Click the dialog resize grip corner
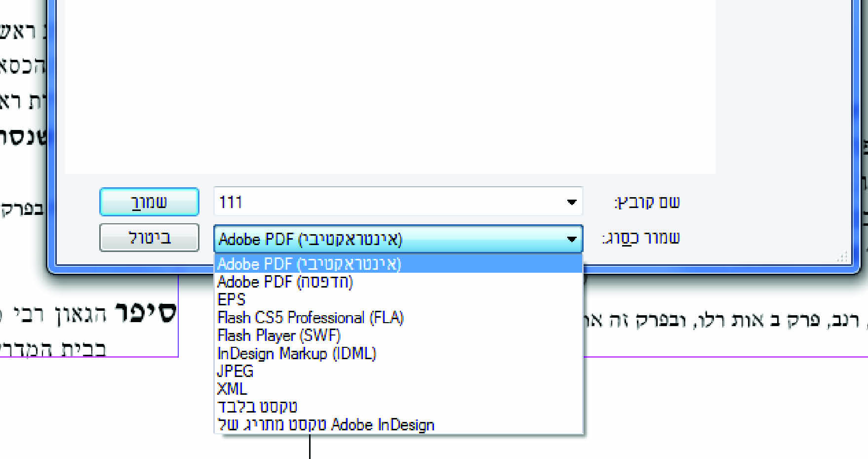 (842, 257)
